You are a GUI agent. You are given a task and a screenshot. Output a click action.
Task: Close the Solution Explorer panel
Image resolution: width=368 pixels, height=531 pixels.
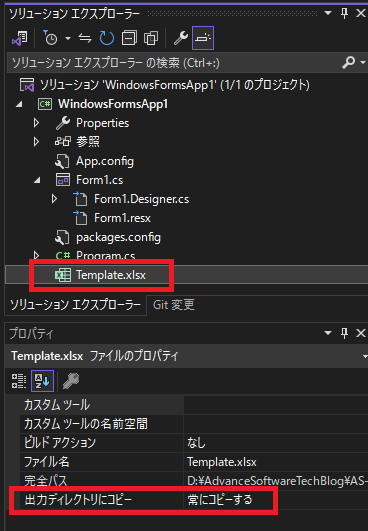coord(361,13)
